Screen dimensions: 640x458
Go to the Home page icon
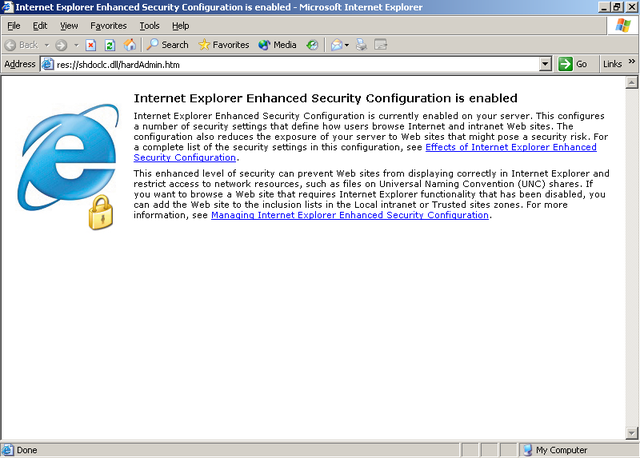(130, 45)
